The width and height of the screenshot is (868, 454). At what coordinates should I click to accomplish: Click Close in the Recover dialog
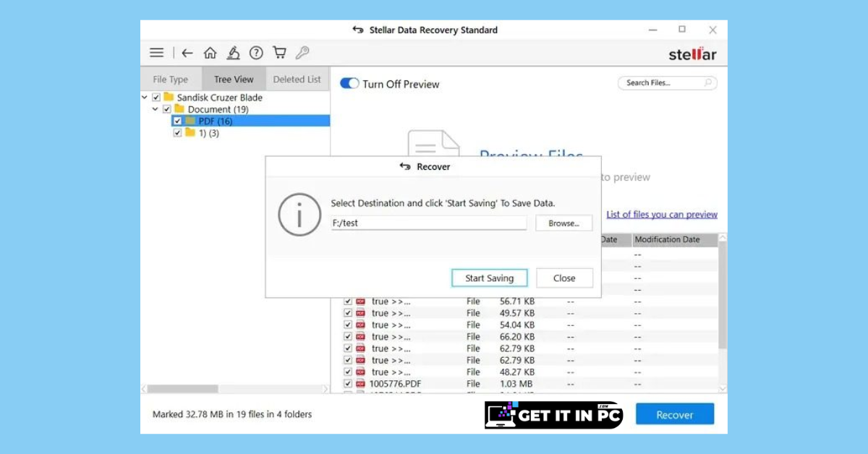(x=564, y=278)
